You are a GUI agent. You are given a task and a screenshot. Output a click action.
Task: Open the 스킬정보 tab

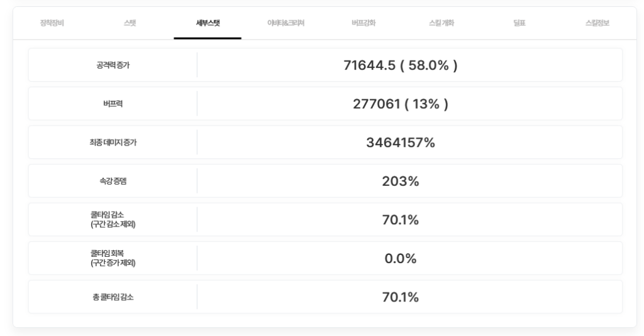pyautogui.click(x=597, y=23)
